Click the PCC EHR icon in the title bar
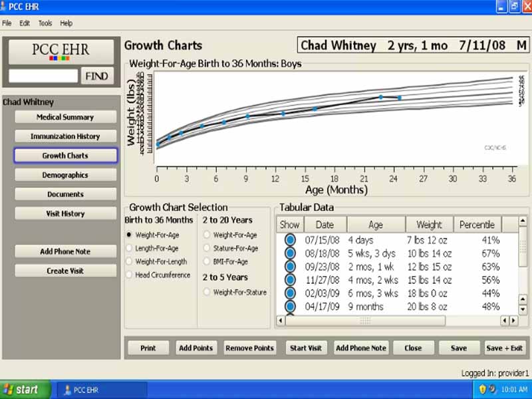This screenshot has width=532, height=399. pyautogui.click(x=7, y=7)
